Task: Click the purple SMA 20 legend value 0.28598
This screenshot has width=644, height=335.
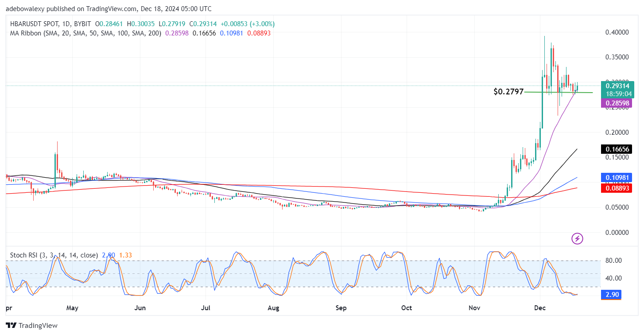Action: click(x=177, y=33)
